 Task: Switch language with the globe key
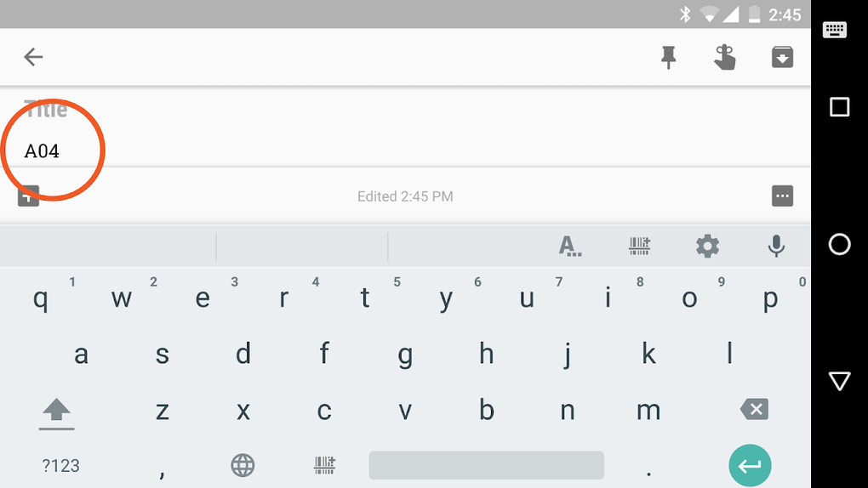point(243,465)
